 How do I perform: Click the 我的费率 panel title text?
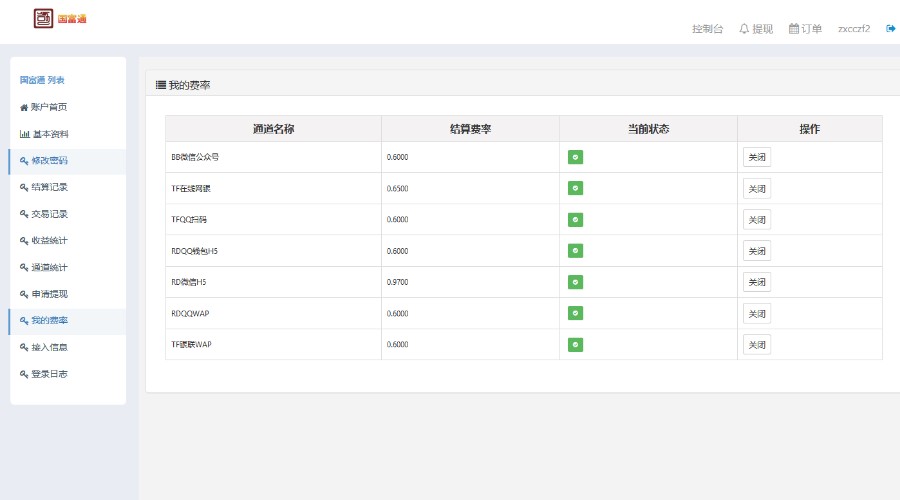189,85
